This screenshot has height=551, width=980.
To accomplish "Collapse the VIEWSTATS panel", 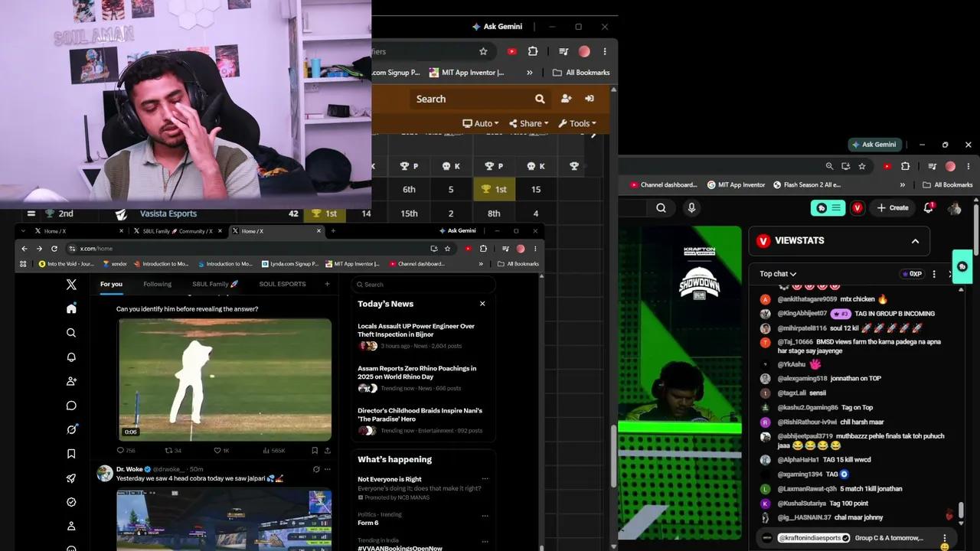I will (x=915, y=241).
